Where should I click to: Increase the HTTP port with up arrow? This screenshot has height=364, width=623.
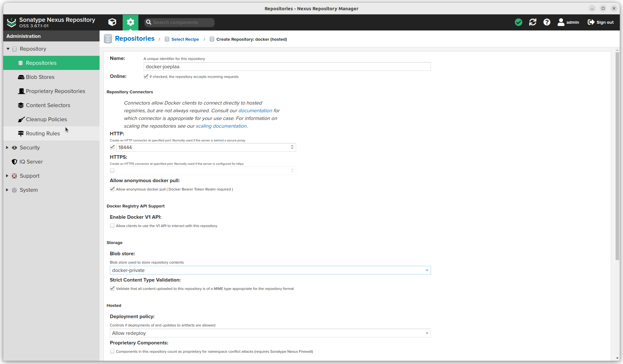point(292,146)
